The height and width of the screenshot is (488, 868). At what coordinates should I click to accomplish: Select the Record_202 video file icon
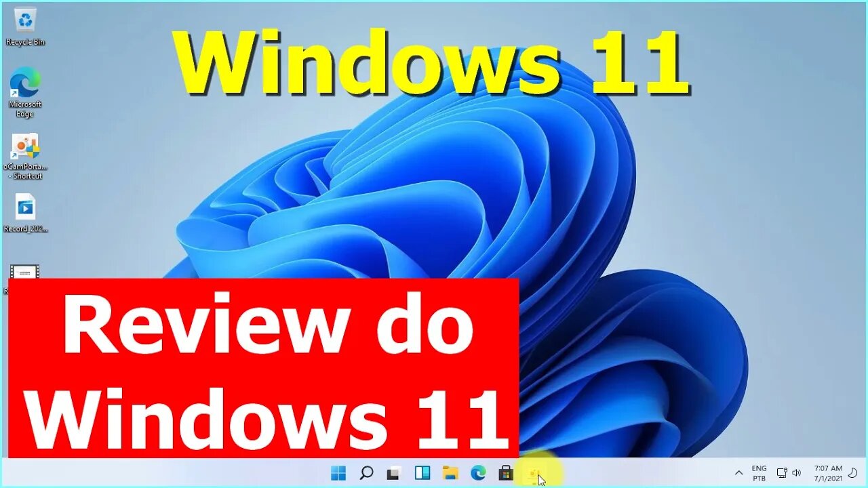point(25,213)
